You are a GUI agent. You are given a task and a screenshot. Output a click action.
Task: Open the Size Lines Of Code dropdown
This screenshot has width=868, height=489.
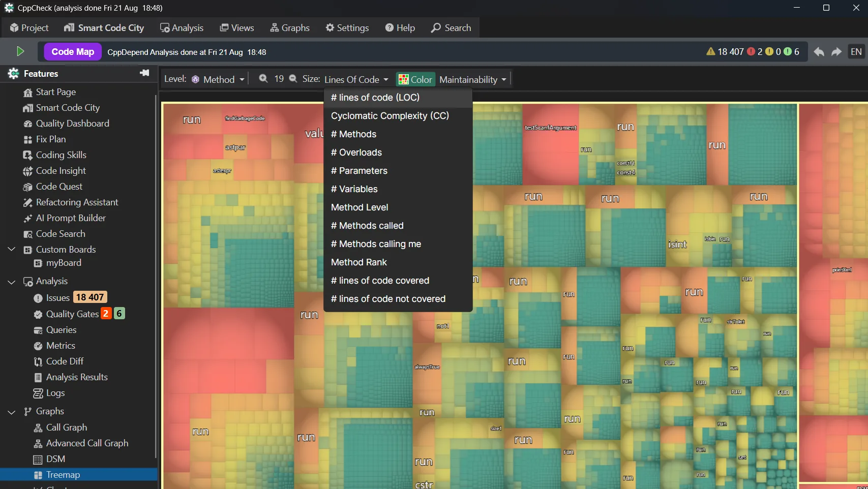pos(356,79)
